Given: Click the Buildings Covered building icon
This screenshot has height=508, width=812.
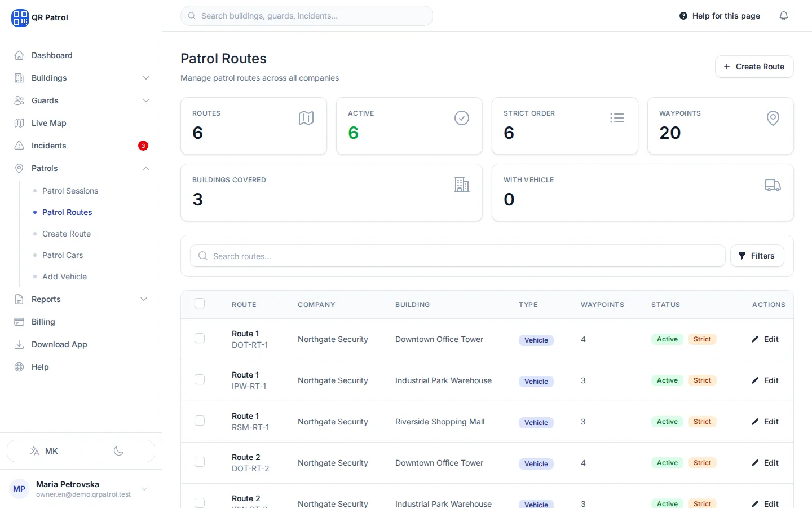Looking at the screenshot, I should pos(462,185).
